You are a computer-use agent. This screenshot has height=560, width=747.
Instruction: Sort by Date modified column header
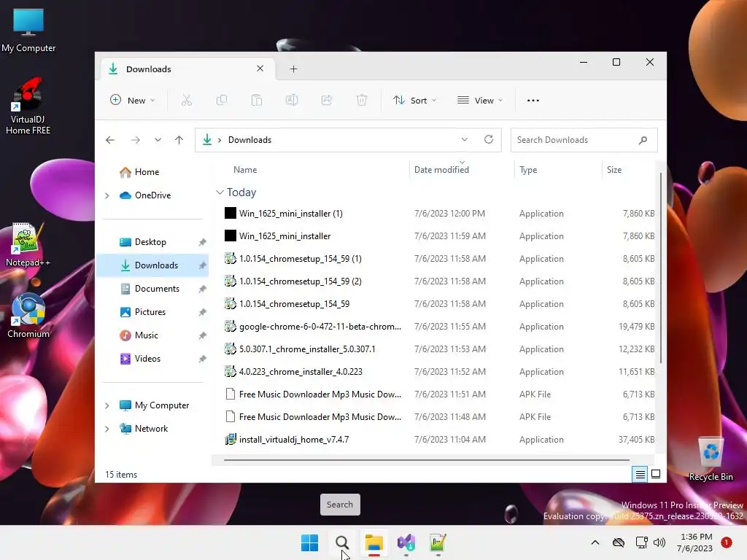click(x=441, y=170)
